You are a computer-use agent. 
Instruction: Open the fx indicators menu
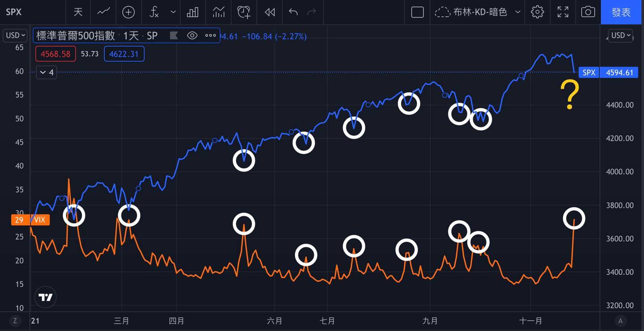[154, 12]
